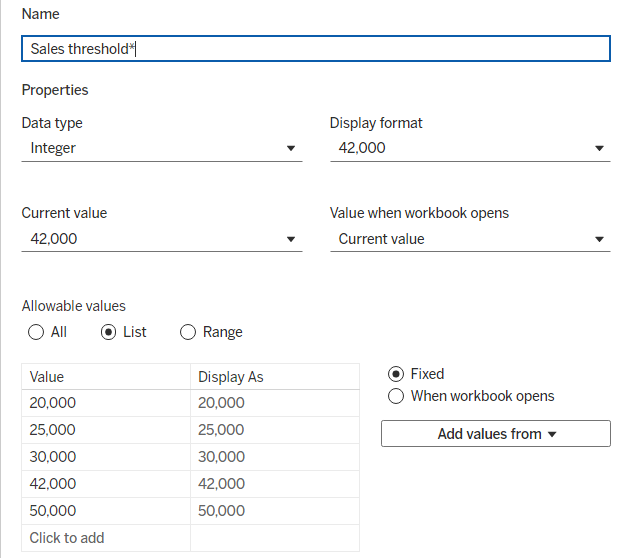The image size is (630, 558).
Task: Select the All allowable values option
Action: click(37, 332)
